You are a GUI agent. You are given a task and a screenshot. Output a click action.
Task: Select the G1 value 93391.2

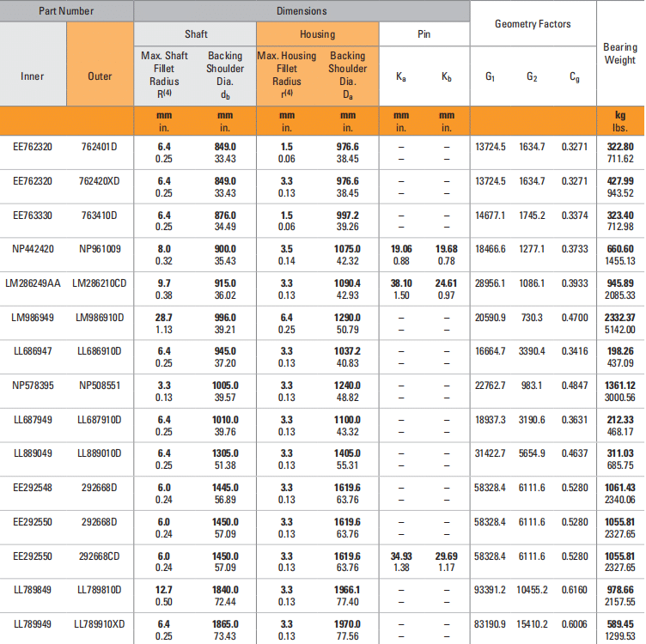click(x=490, y=590)
